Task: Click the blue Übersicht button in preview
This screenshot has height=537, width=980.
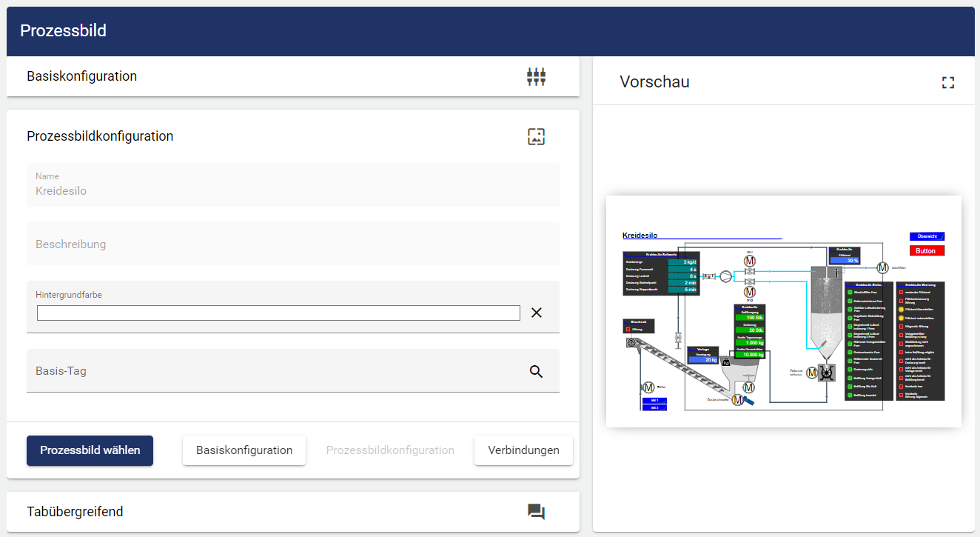Action: coord(926,236)
